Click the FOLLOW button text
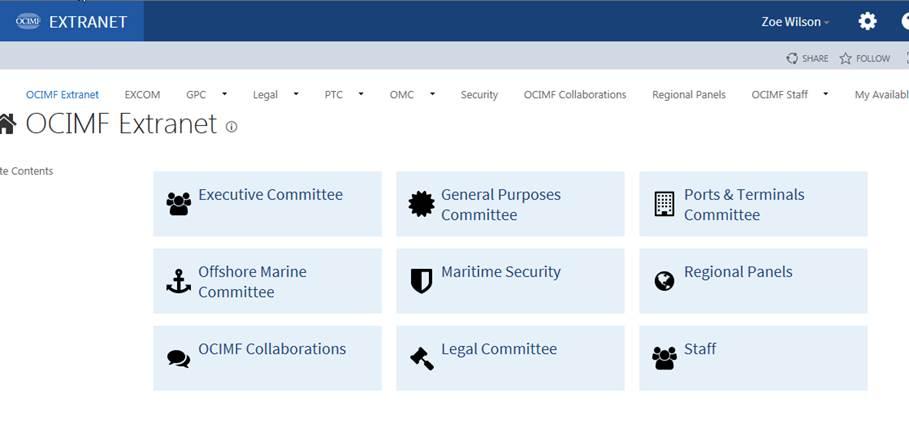This screenshot has height=437, width=909. click(x=873, y=59)
